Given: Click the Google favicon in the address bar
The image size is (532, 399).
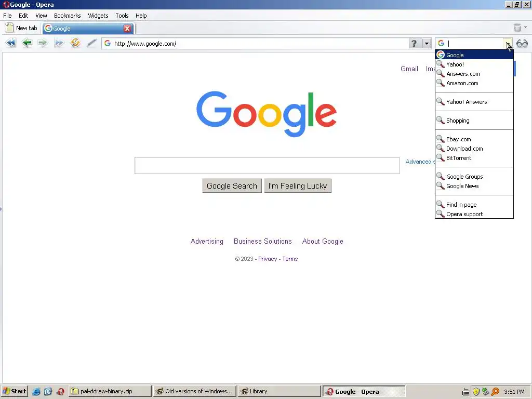Looking at the screenshot, I should [x=108, y=44].
